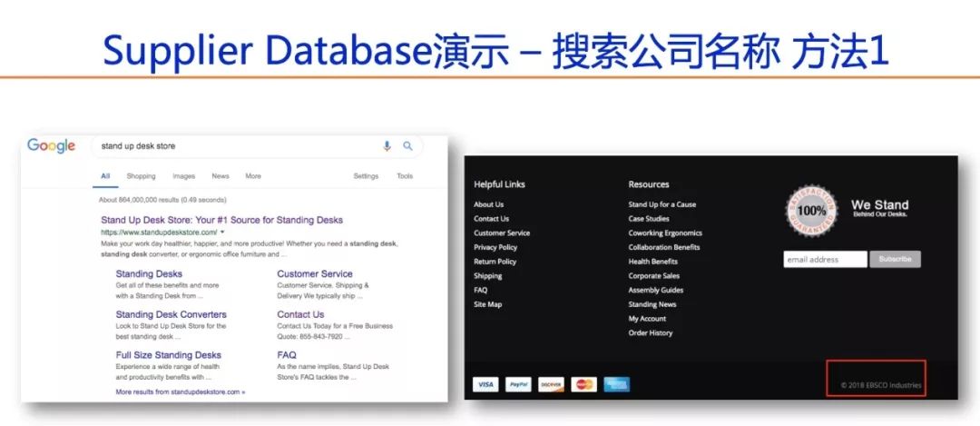Open the Collaboration Benefits link
This screenshot has width=980, height=426.
point(664,248)
